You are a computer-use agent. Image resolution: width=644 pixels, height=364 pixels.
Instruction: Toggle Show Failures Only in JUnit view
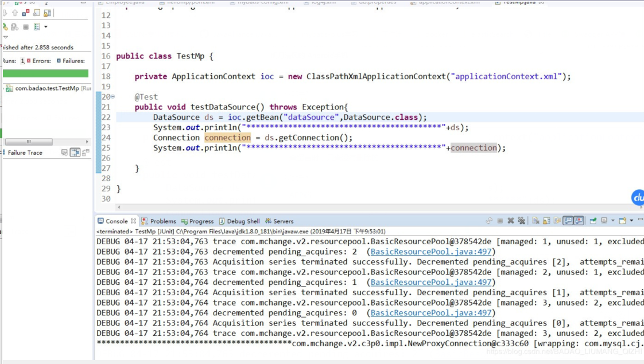[x=25, y=13]
